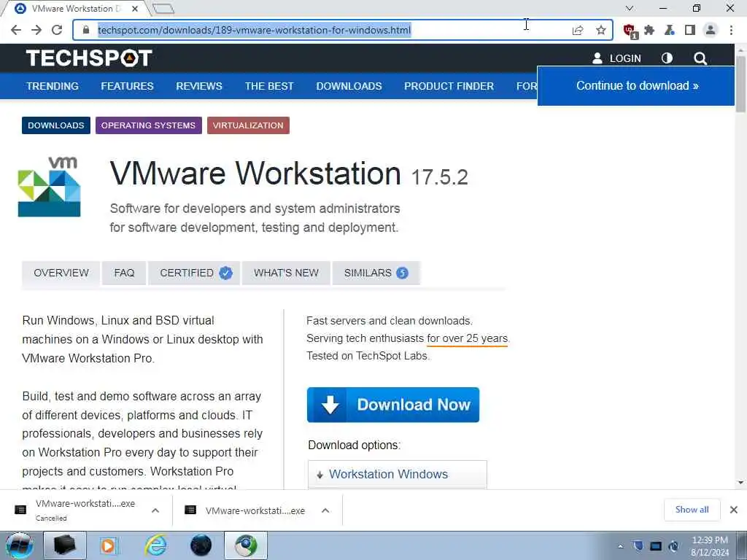This screenshot has width=747, height=560.
Task: Open the DOWNLOADS nav menu
Action: pos(349,86)
